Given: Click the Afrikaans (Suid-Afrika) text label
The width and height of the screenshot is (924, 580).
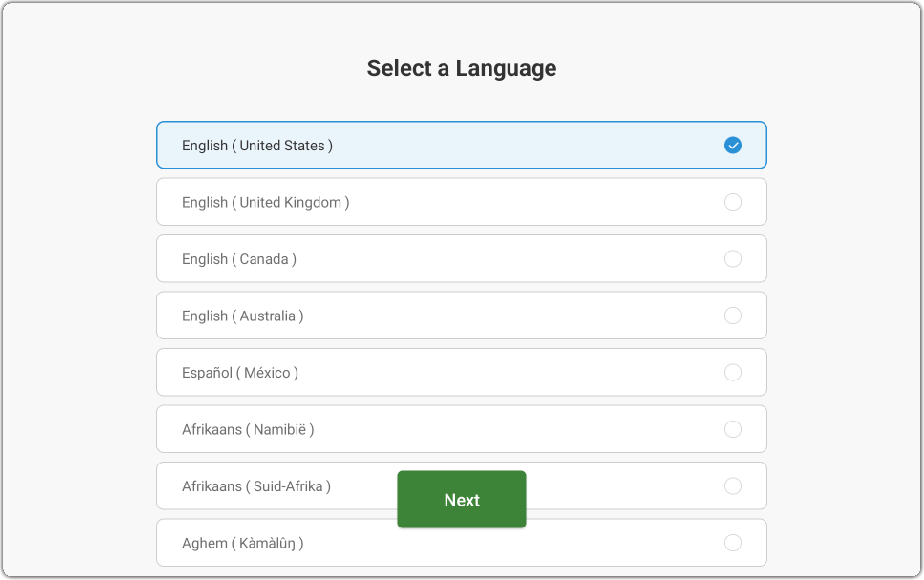Looking at the screenshot, I should [256, 486].
